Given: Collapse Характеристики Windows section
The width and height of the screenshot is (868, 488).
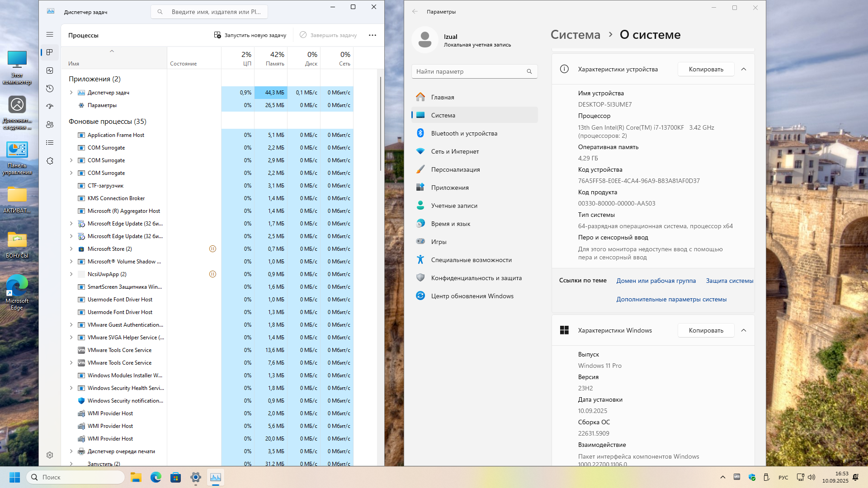Looking at the screenshot, I should 744,330.
